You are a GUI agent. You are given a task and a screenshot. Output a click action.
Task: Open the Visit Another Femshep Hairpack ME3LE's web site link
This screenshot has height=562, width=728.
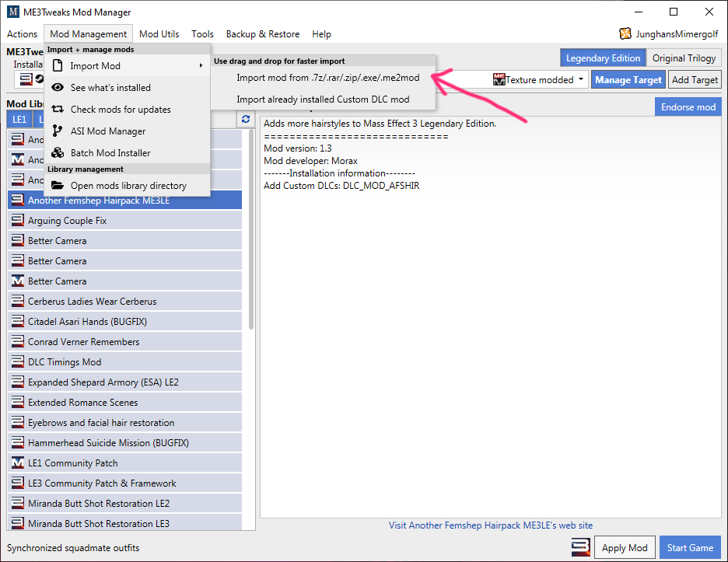[x=490, y=525]
